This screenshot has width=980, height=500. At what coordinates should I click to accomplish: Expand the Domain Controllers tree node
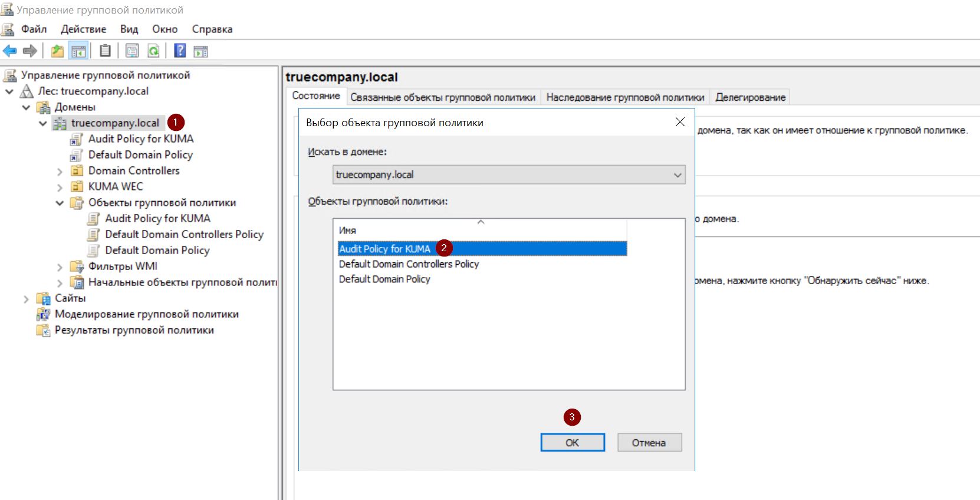click(60, 172)
